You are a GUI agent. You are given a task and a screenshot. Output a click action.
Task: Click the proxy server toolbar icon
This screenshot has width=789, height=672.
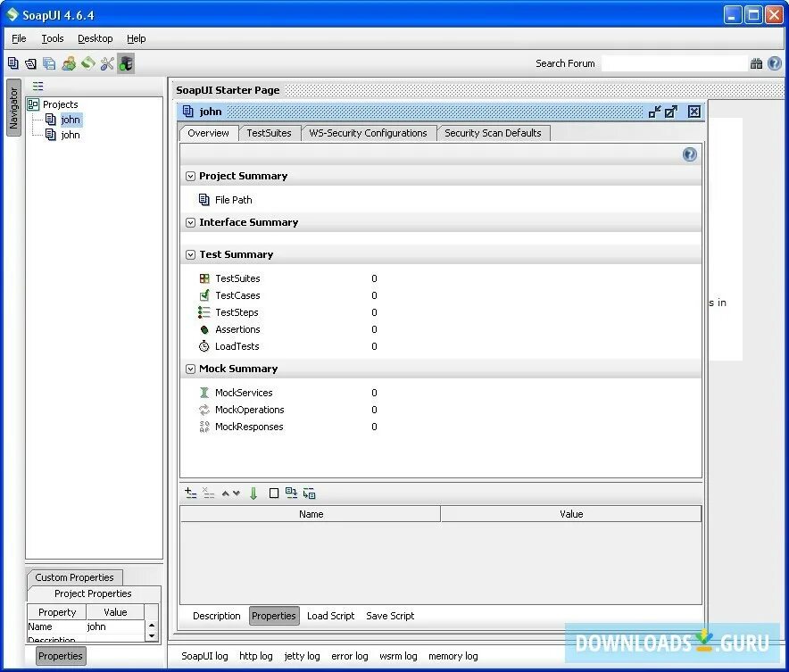(x=126, y=63)
